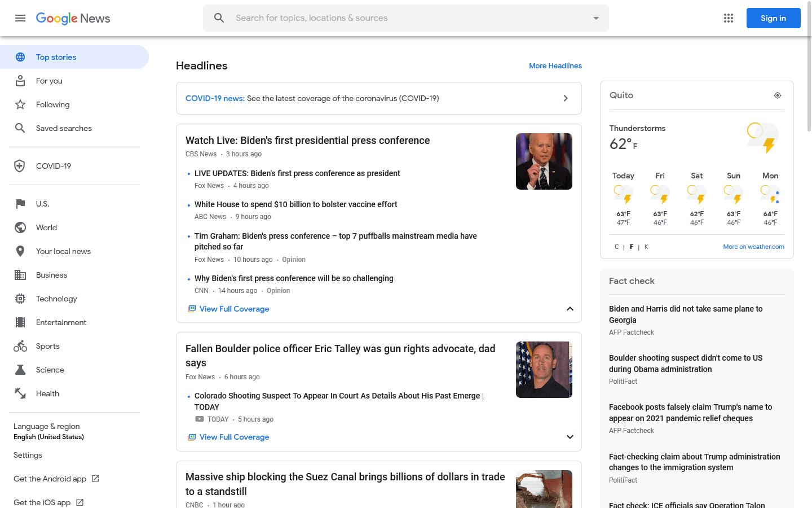
Task: Open the main hamburger menu
Action: tap(20, 18)
